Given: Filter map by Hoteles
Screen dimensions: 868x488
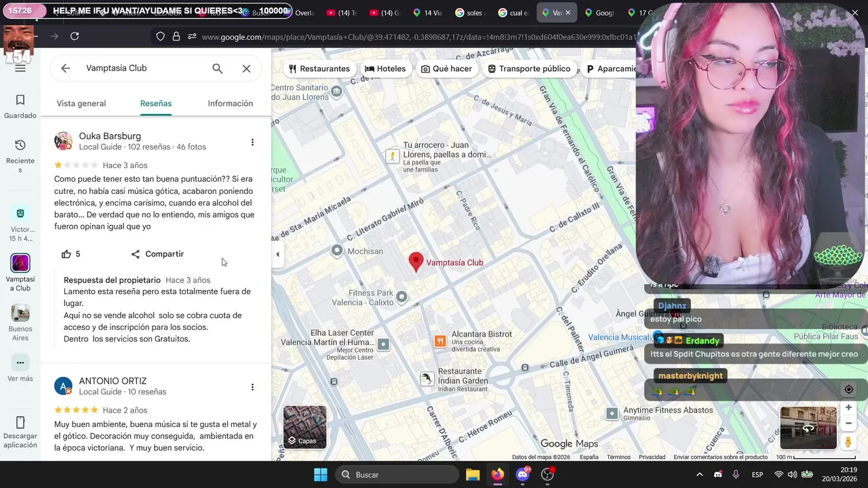Looking at the screenshot, I should coord(385,68).
